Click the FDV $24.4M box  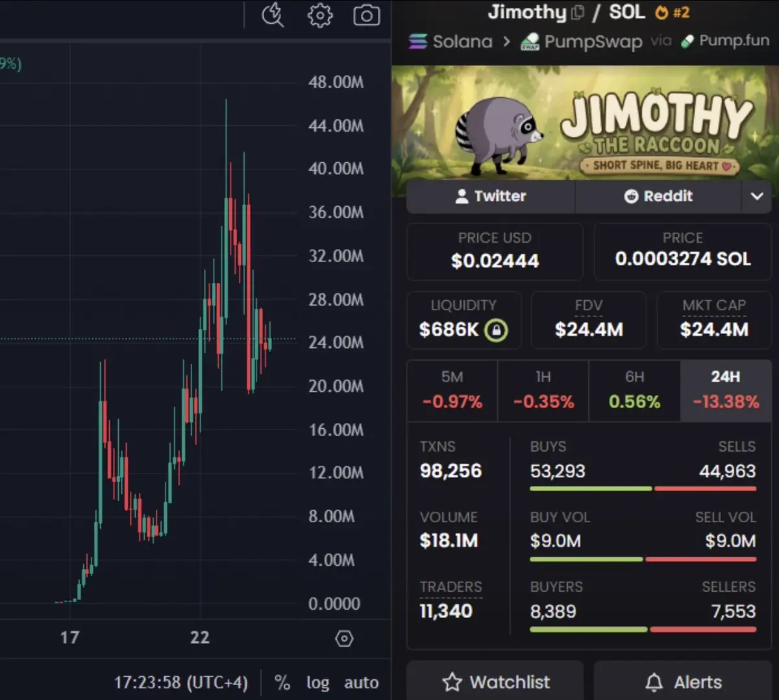(589, 320)
